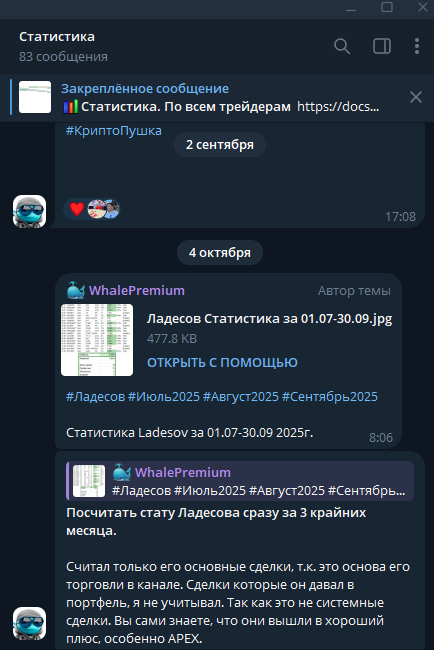
Task: Click the top sender avatar with sunglasses
Action: click(29, 211)
